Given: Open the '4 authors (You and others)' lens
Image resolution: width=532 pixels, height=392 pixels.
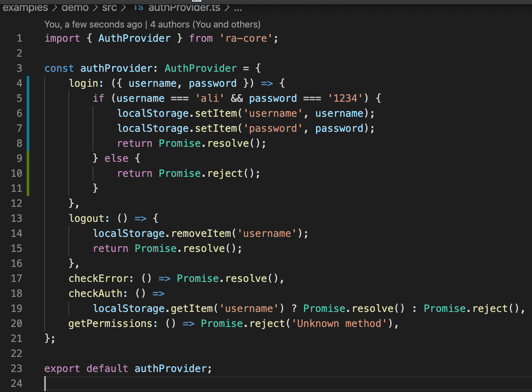Looking at the screenshot, I should tap(206, 25).
